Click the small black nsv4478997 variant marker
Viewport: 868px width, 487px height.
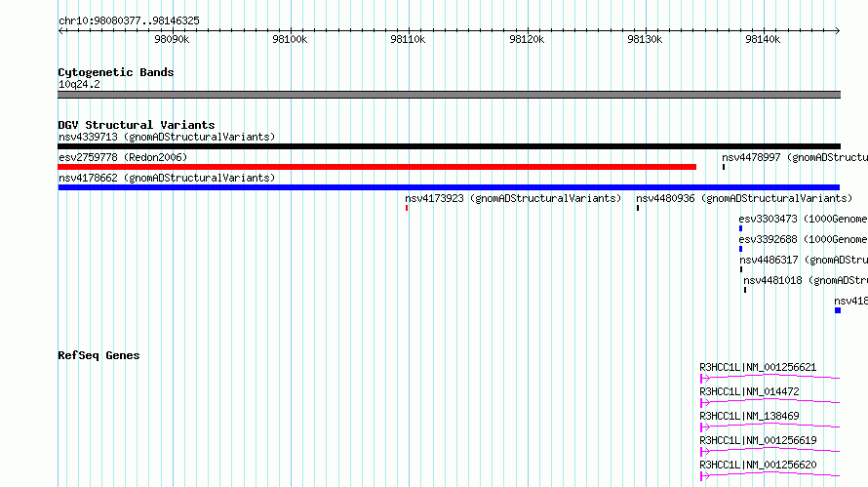[x=724, y=167]
